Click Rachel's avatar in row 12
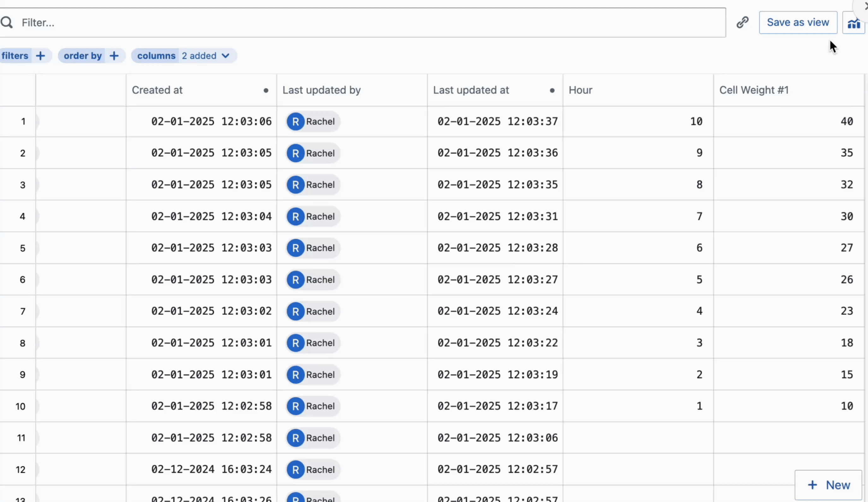This screenshot has height=502, width=868. point(295,469)
